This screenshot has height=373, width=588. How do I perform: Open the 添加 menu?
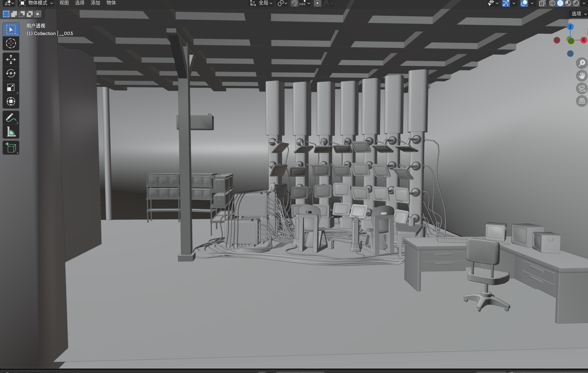(95, 3)
